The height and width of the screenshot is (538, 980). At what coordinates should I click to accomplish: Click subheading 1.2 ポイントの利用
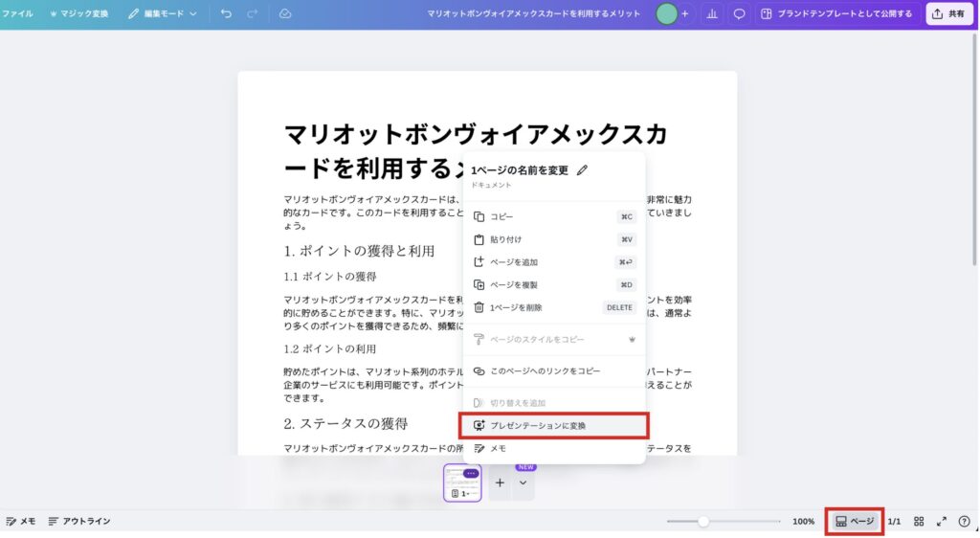330,348
